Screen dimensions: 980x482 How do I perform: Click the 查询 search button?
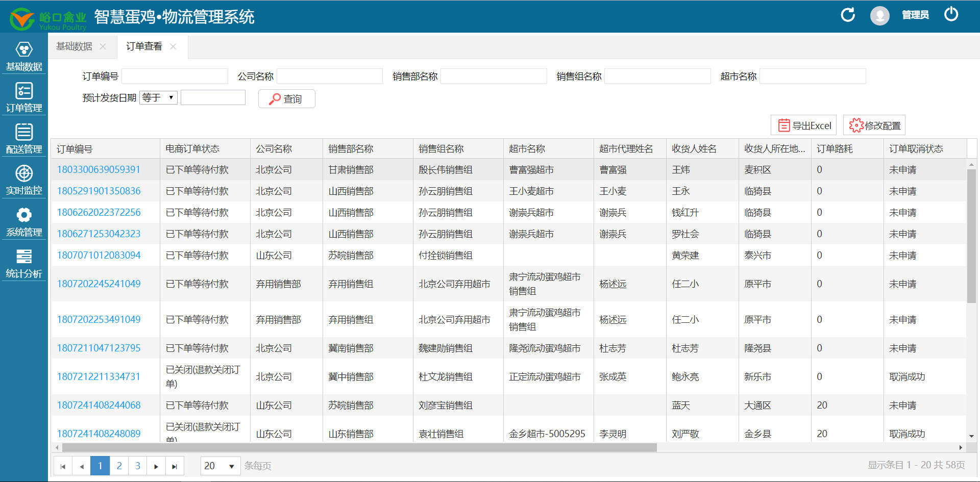pyautogui.click(x=286, y=99)
